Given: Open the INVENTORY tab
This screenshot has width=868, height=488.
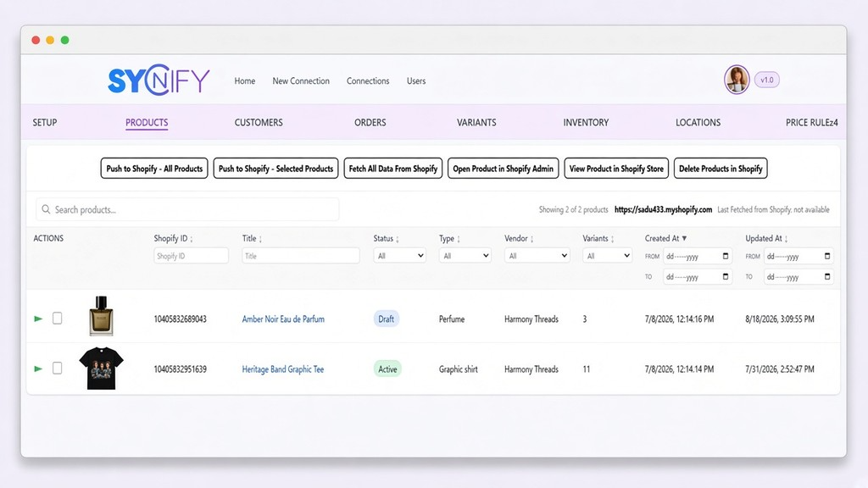Looking at the screenshot, I should point(586,122).
